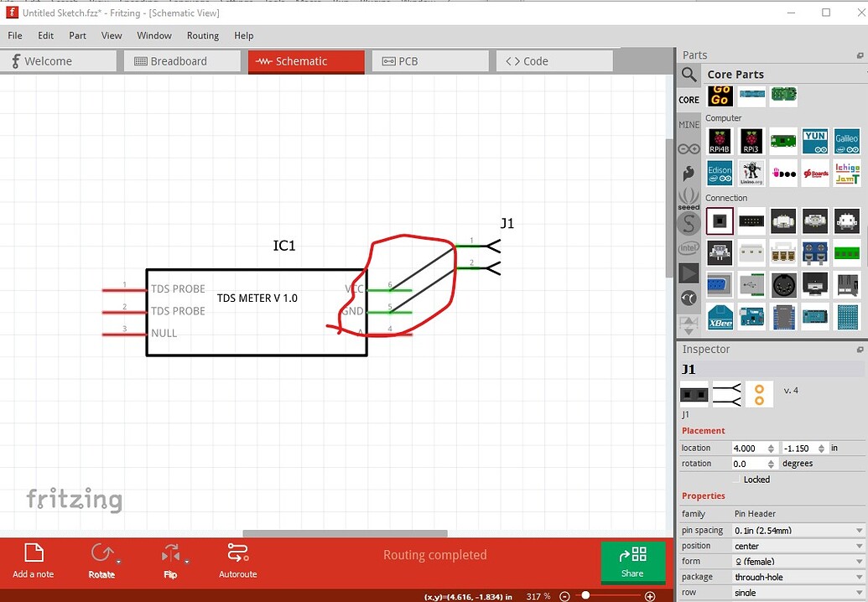Viewport: 868px width, 602px height.
Task: Select J1 PCB view thumbnail in Inspector
Action: [x=759, y=394]
